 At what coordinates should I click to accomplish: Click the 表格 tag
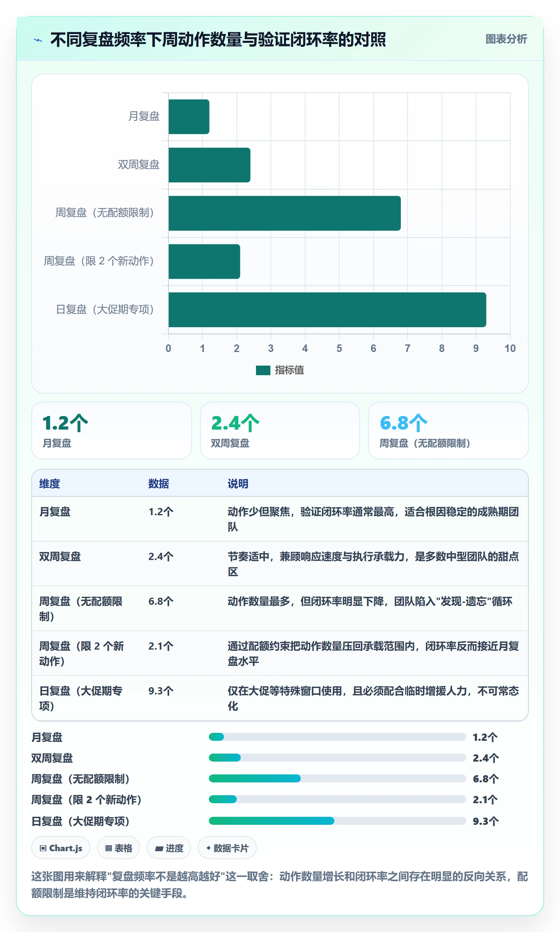tap(118, 848)
